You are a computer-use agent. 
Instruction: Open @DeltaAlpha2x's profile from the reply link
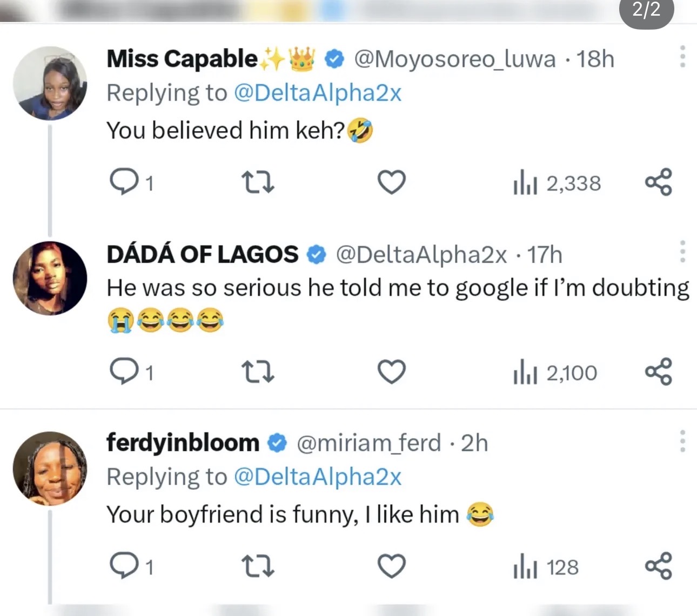tap(319, 93)
